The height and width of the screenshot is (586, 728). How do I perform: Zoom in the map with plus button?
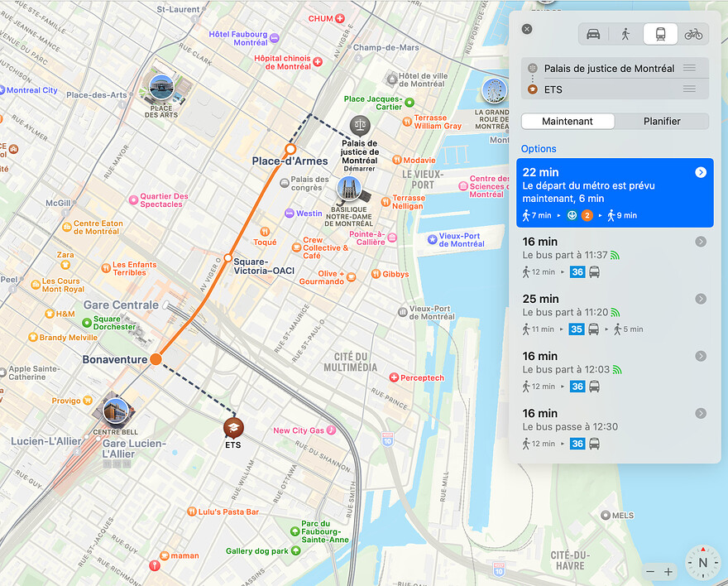point(668,572)
